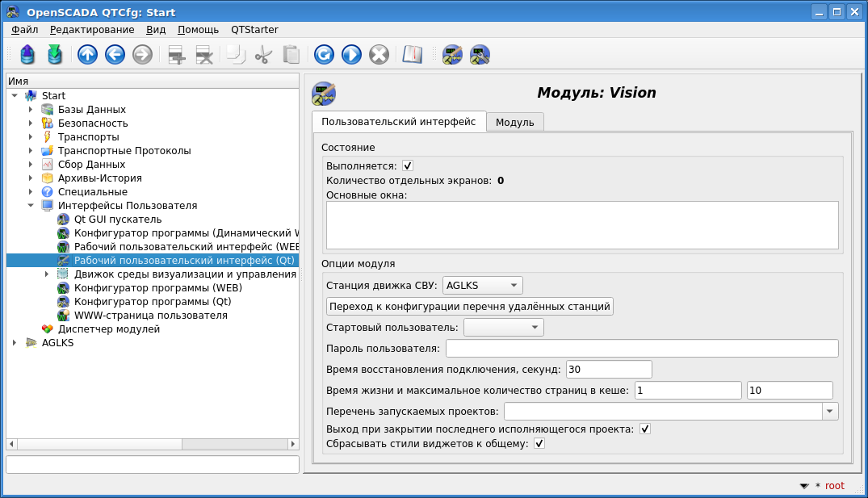The width and height of the screenshot is (868, 498).
Task: Open the Помощь menu
Action: pos(198,30)
